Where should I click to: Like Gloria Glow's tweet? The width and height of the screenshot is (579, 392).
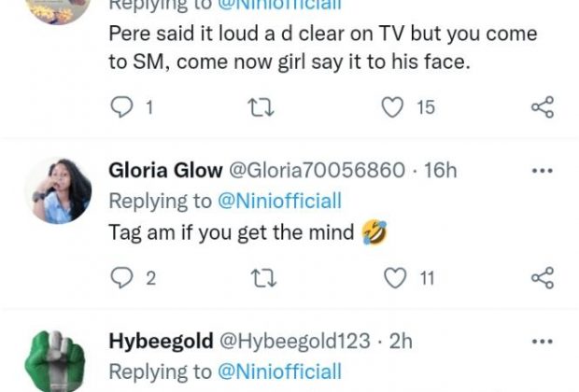397,277
